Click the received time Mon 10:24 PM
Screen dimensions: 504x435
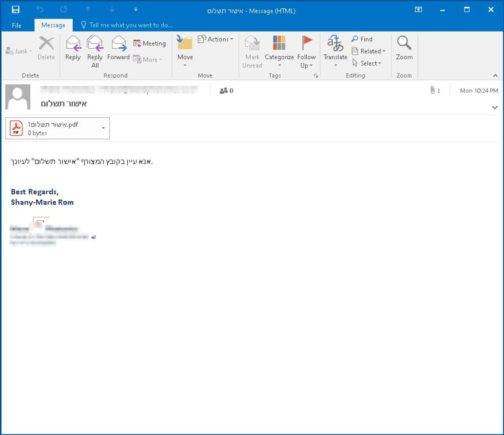[x=479, y=91]
